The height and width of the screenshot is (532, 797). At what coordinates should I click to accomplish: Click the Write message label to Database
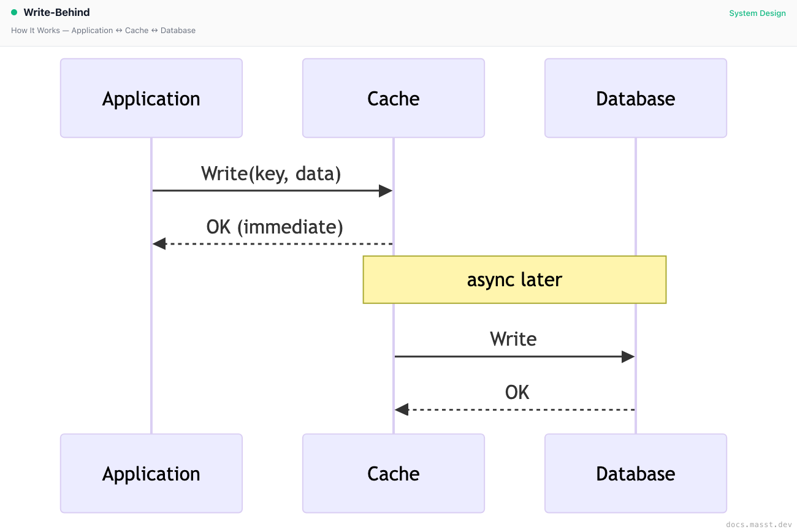513,339
